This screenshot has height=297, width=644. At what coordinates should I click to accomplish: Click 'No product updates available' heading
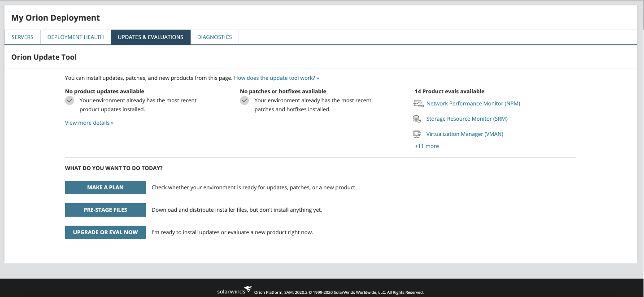pyautogui.click(x=104, y=92)
